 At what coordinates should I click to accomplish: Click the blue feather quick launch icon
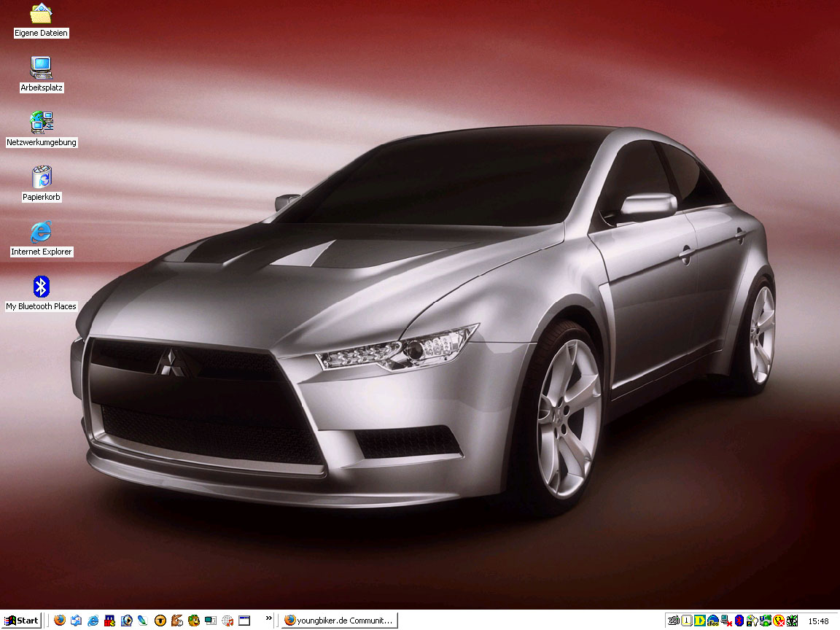point(143,621)
